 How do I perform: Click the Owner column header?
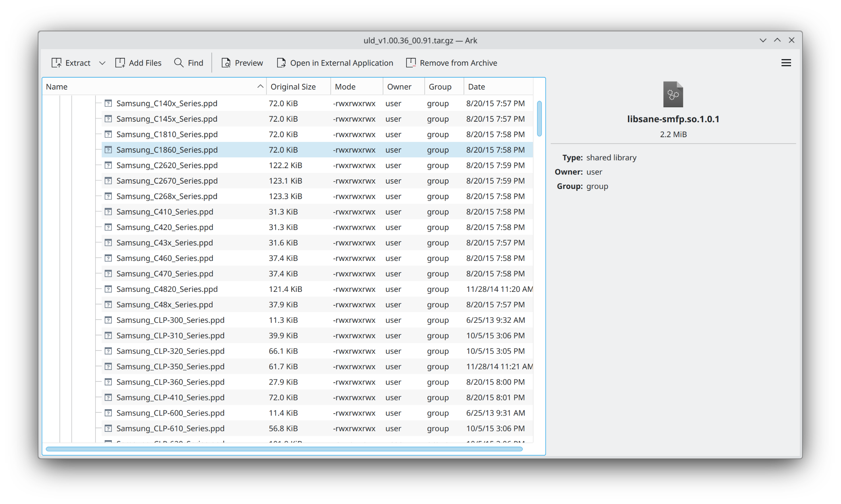[398, 86]
